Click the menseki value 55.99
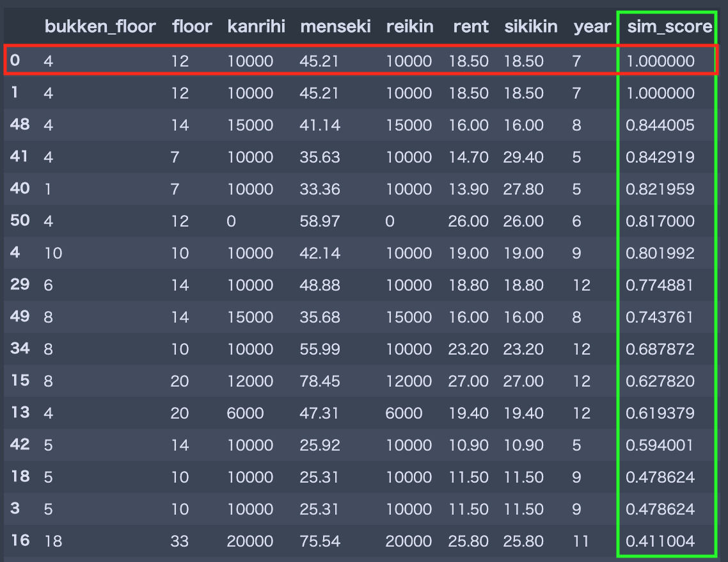This screenshot has height=562, width=728. [320, 349]
